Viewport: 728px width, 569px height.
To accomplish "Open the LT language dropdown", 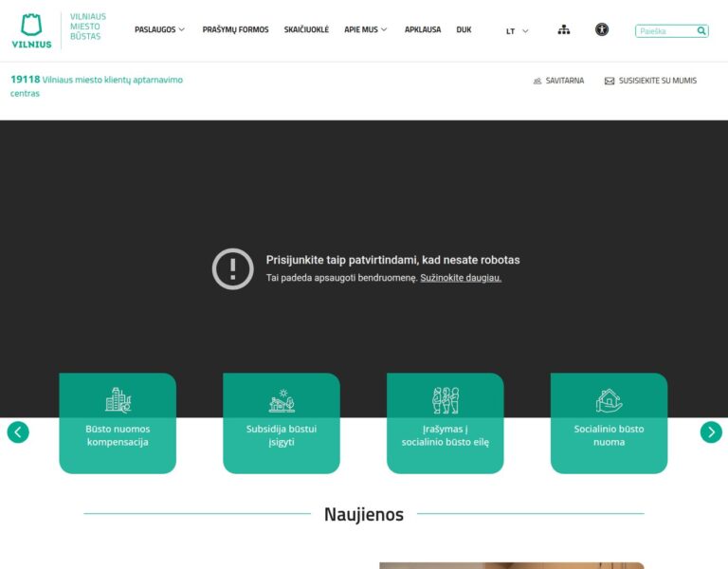I will (x=517, y=31).
